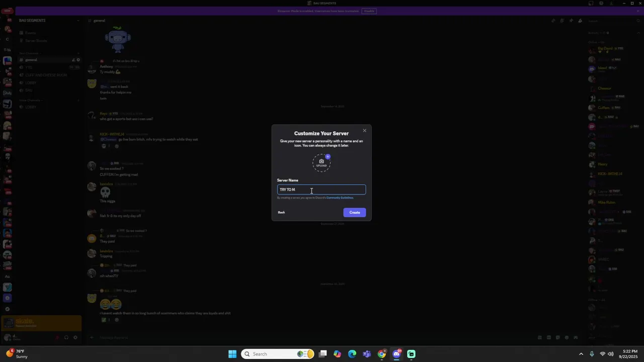Image resolution: width=644 pixels, height=362 pixels.
Task: Disable Streamer Mode banner button
Action: (369, 11)
